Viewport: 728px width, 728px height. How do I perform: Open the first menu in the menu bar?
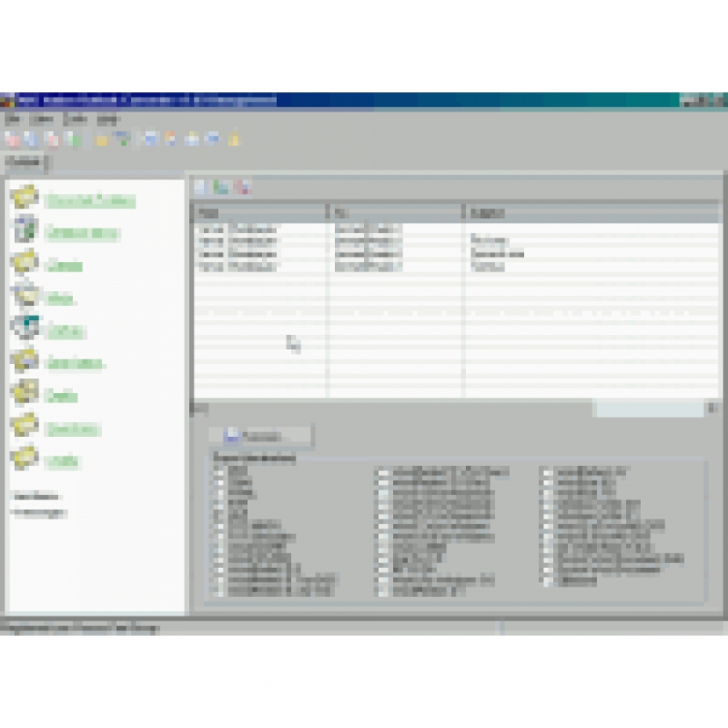click(14, 119)
